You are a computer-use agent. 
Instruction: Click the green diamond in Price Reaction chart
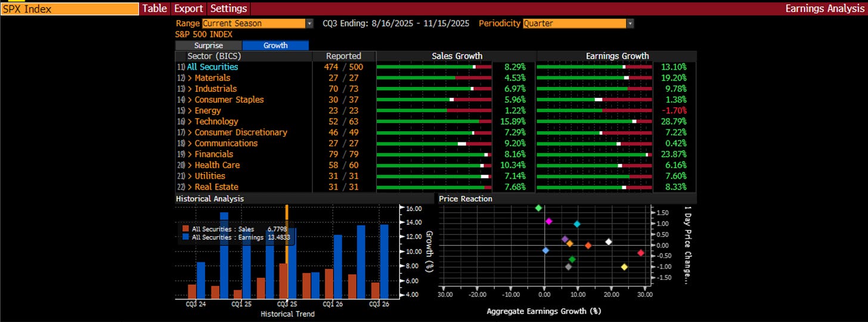pyautogui.click(x=538, y=208)
